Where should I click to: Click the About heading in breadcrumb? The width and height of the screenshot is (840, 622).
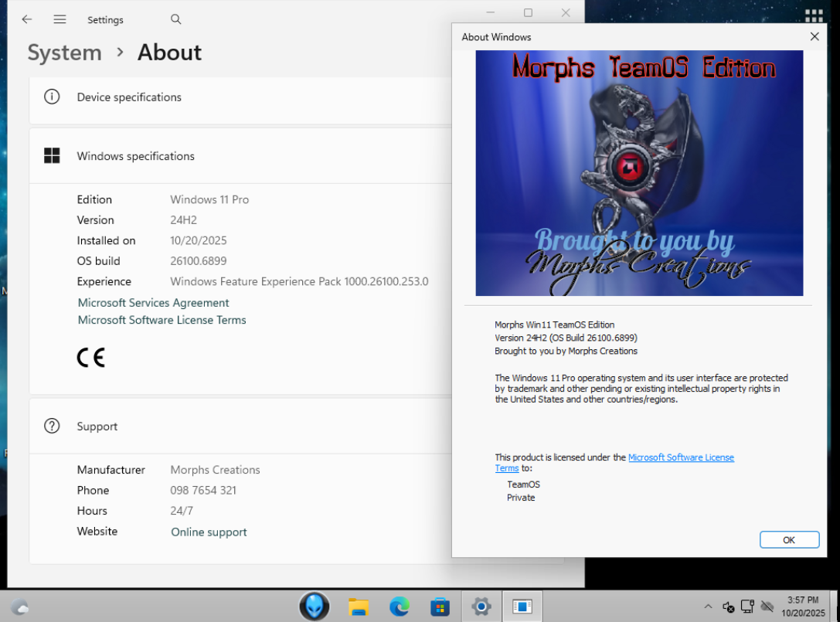(x=169, y=53)
